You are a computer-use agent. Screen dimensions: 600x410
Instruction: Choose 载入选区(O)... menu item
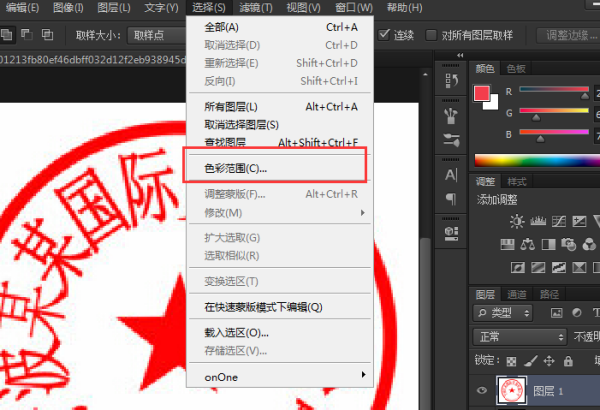point(280,333)
